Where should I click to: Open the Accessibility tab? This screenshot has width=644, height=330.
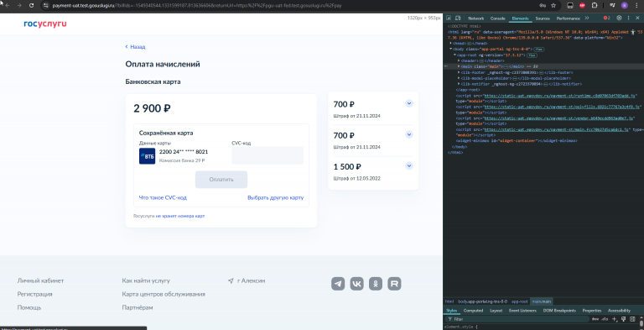[619, 311]
